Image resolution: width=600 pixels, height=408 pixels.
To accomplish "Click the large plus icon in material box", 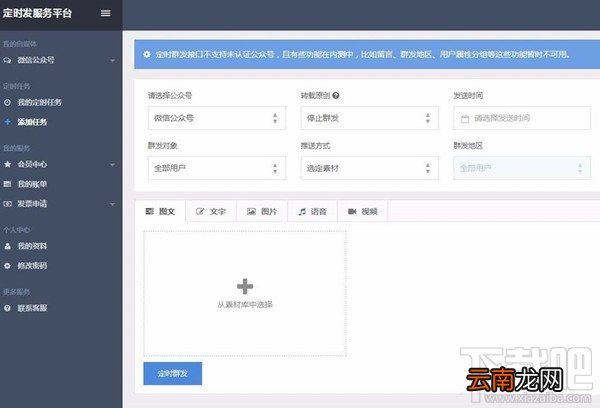I will [x=245, y=286].
